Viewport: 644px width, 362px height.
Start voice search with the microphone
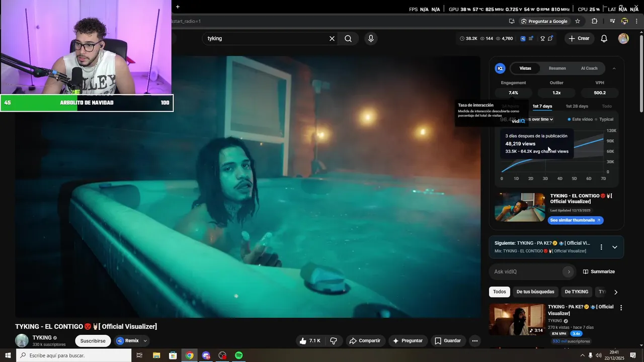click(371, 39)
